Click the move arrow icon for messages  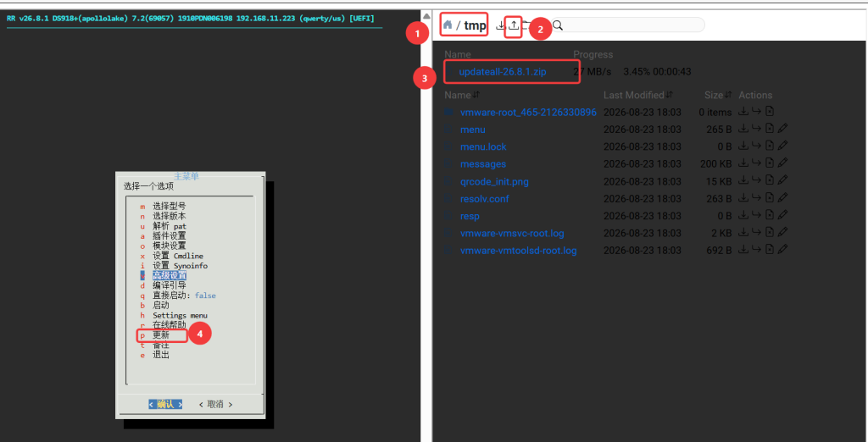point(756,163)
